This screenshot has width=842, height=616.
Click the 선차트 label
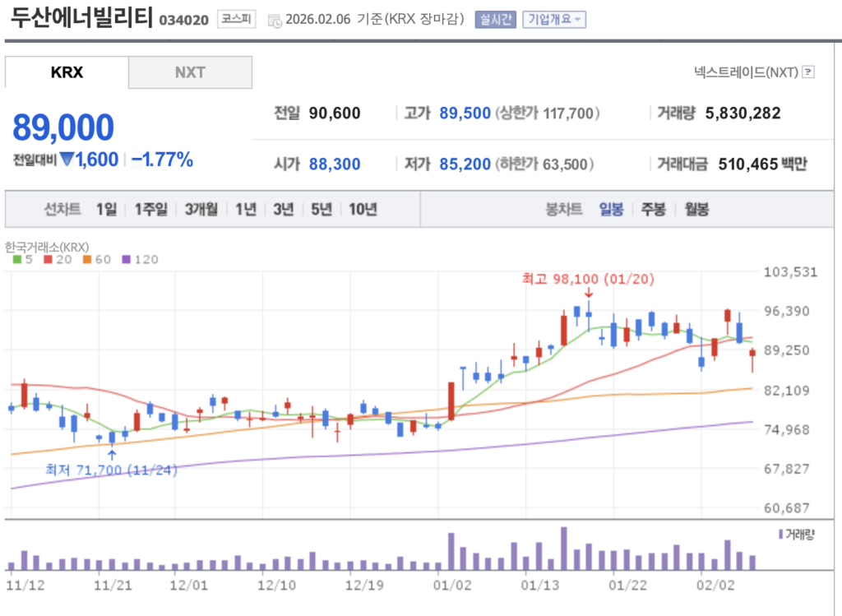[x=62, y=209]
